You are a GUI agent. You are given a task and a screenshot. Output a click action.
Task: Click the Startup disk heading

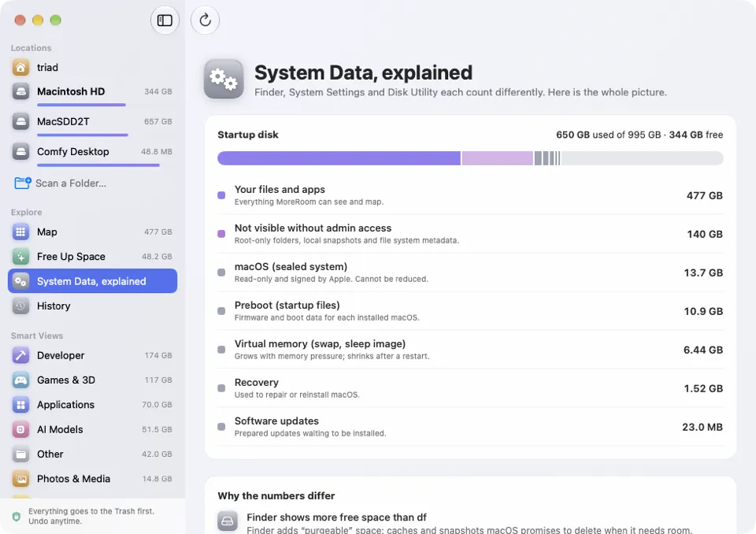click(248, 135)
